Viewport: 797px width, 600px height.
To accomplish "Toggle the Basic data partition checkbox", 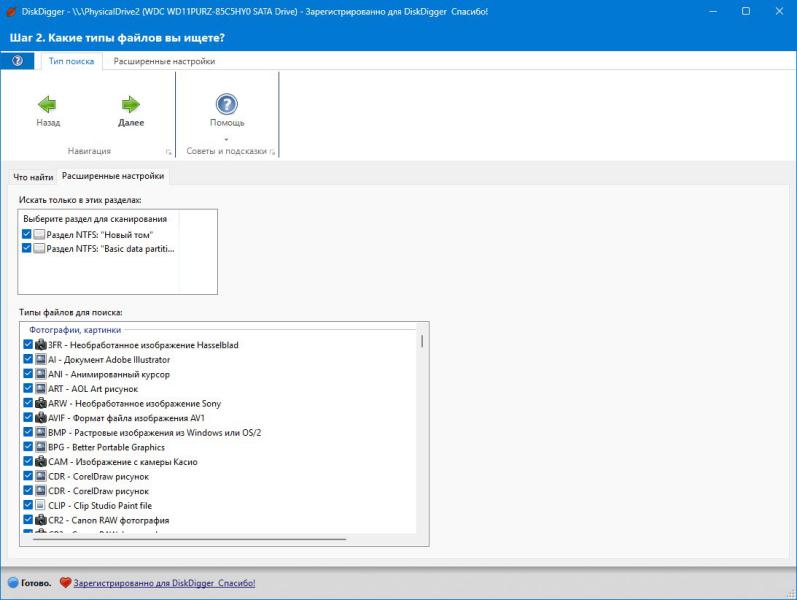I will pos(27,248).
